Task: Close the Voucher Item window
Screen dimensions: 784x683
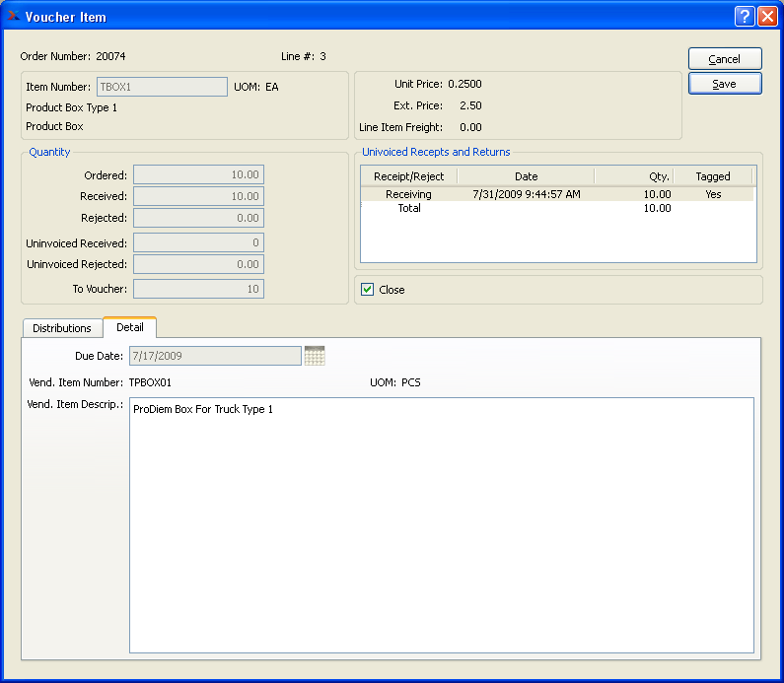Action: tap(767, 17)
